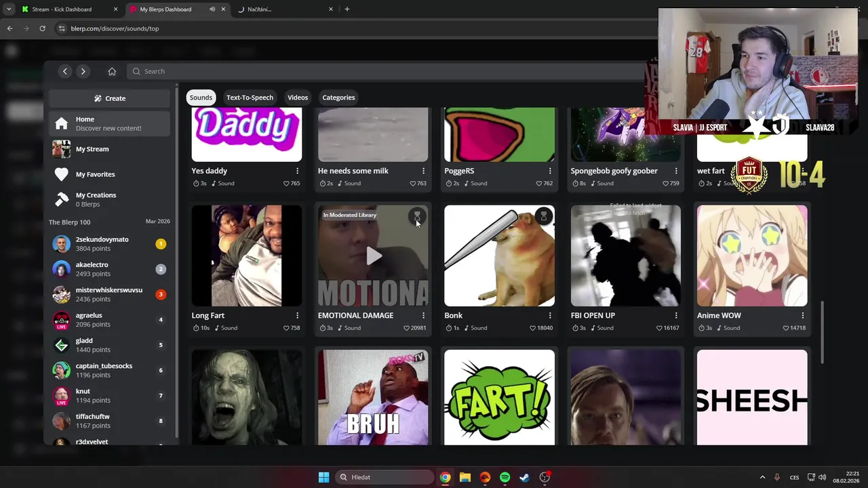The image size is (868, 488).
Task: Open options menu for EMOTIONAL DAMAGE
Action: [x=423, y=315]
